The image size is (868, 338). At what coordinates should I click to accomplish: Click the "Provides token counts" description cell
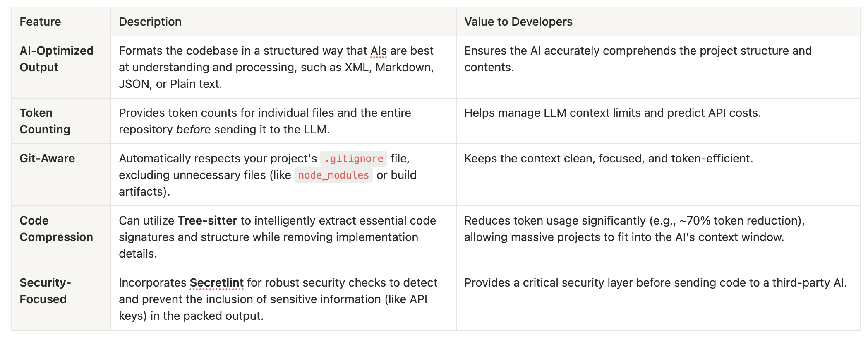(265, 121)
